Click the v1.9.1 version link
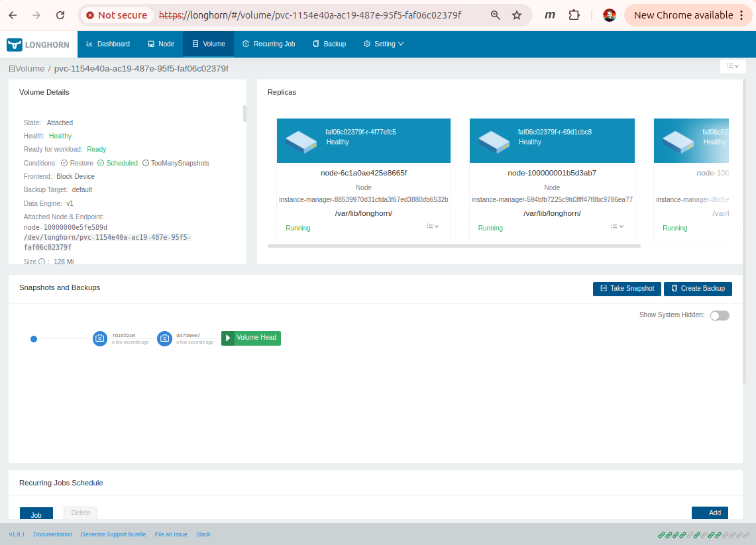Viewport: 756px width, 545px height. point(17,534)
